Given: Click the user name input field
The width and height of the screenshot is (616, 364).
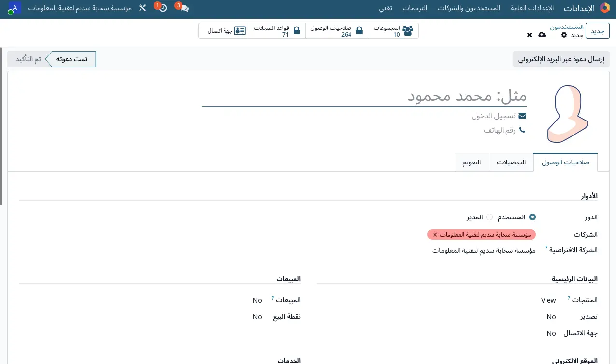Looking at the screenshot, I should click(364, 96).
